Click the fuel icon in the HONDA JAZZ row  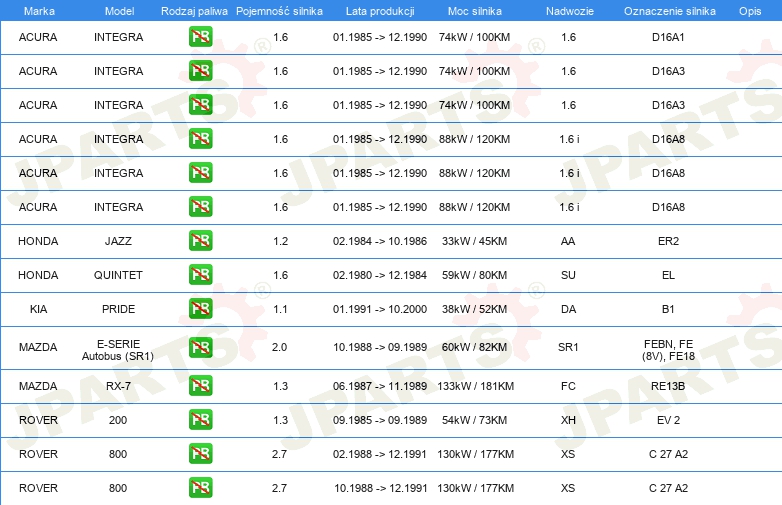[x=200, y=240]
